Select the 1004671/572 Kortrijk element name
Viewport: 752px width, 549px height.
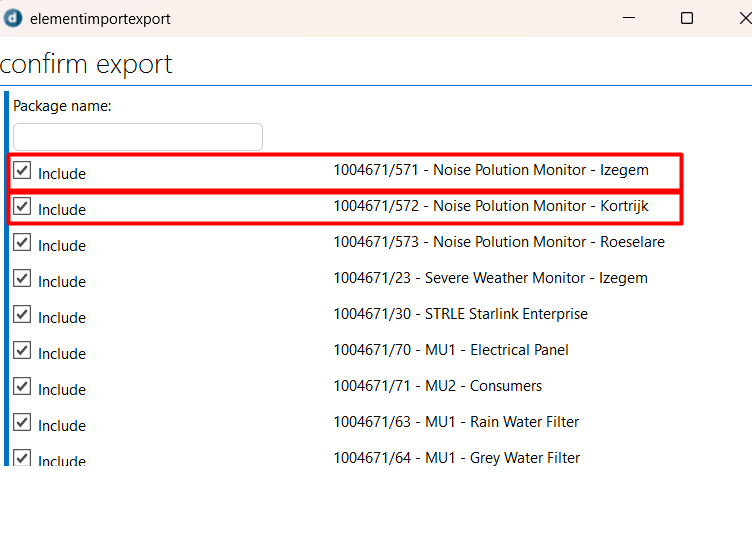pos(490,206)
